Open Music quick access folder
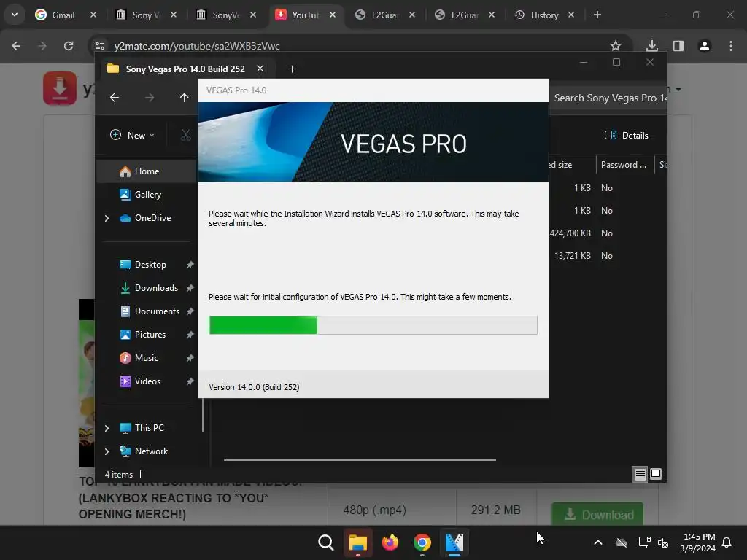Screen dimensions: 747x560 [146, 357]
